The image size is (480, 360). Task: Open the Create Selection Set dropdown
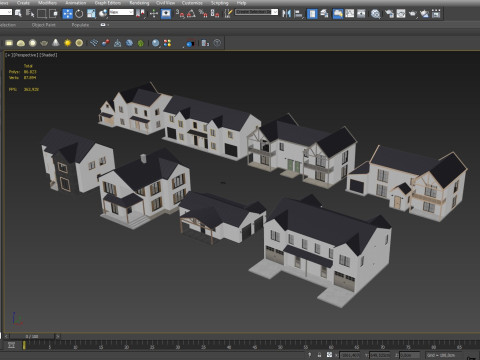click(256, 12)
